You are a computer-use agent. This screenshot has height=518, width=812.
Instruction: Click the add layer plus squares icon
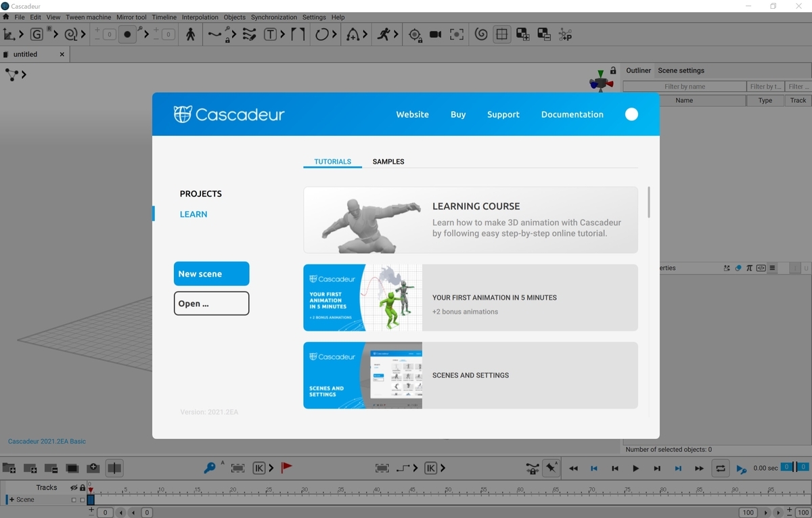pos(523,34)
